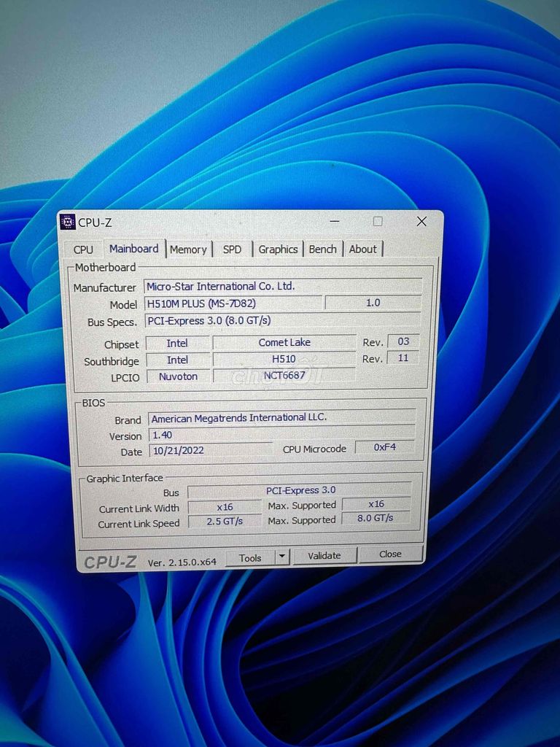Viewport: 560px width, 747px height.
Task: Switch to the CPU tab
Action: tap(83, 249)
